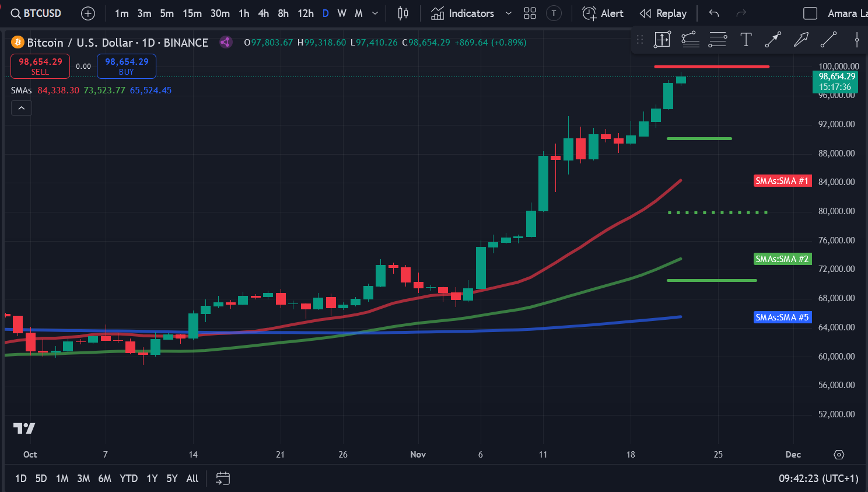Select the outlined arrow marker tool
Screen dimensions: 868x492
pyautogui.click(x=801, y=40)
